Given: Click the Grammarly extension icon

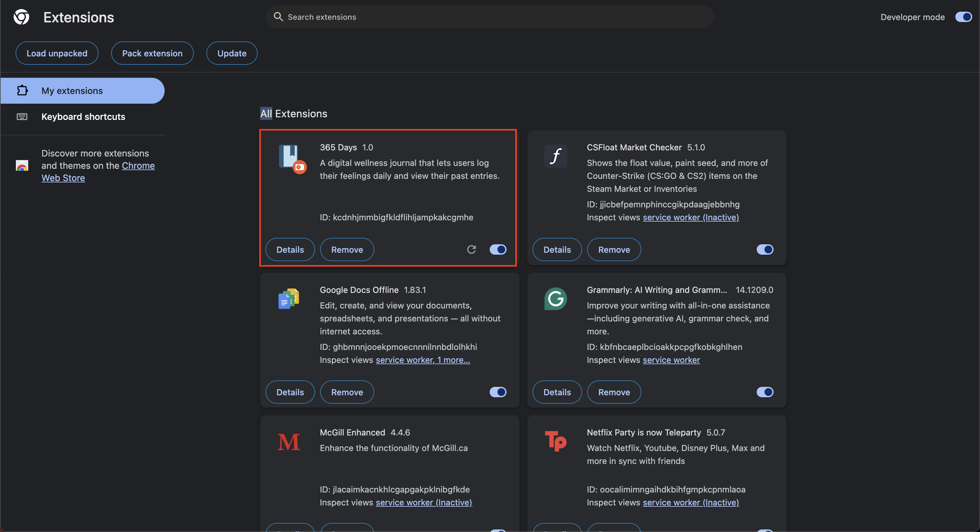Looking at the screenshot, I should click(555, 298).
